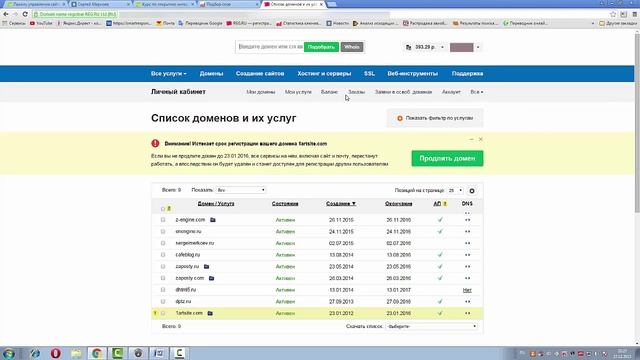
Task: Click the balance wallet icon
Action: (x=409, y=47)
